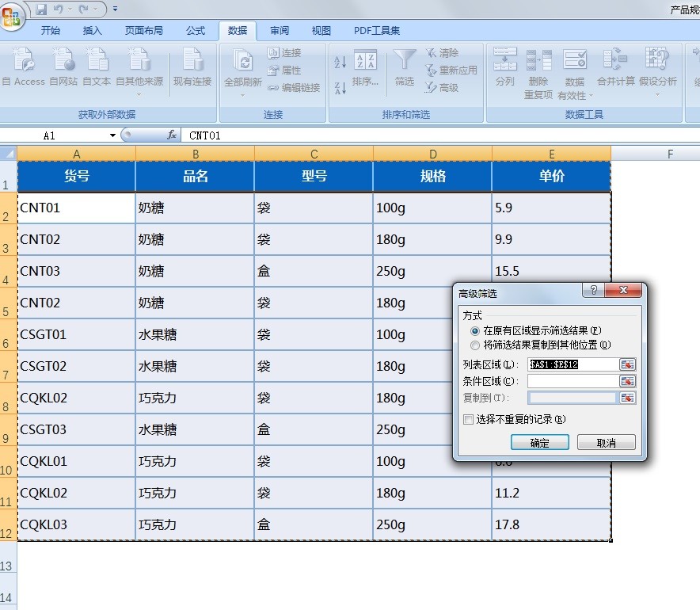
Task: Click the Insert Function fx icon
Action: pyautogui.click(x=171, y=135)
